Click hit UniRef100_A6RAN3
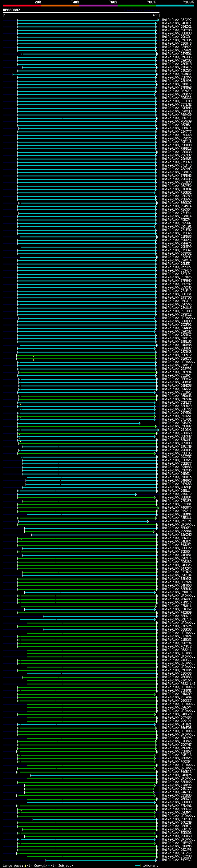This screenshot has width=197, height=868. [x=176, y=396]
